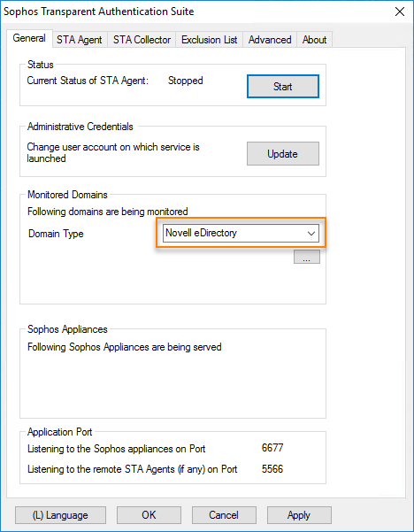Open the About tab

(x=314, y=40)
